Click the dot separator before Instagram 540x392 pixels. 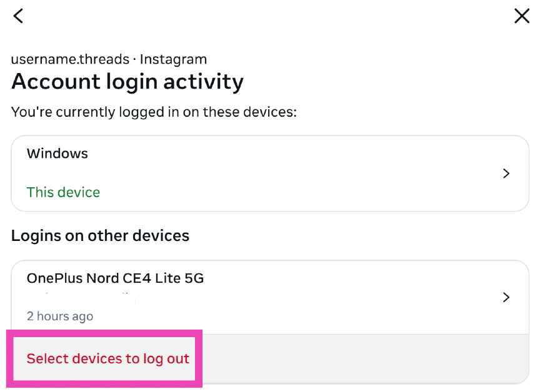pyautogui.click(x=134, y=60)
